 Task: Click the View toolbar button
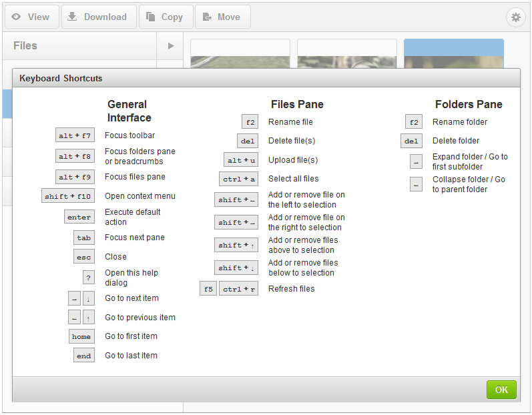click(32, 17)
